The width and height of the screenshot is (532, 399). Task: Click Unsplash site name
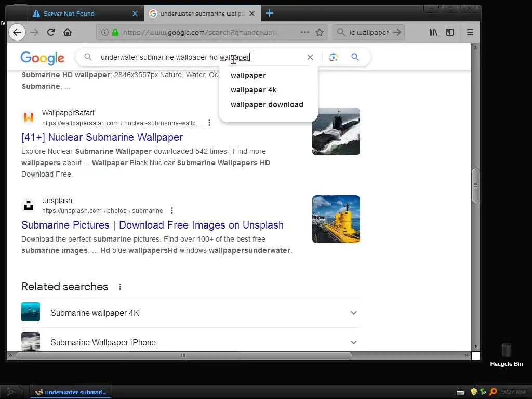click(x=57, y=201)
